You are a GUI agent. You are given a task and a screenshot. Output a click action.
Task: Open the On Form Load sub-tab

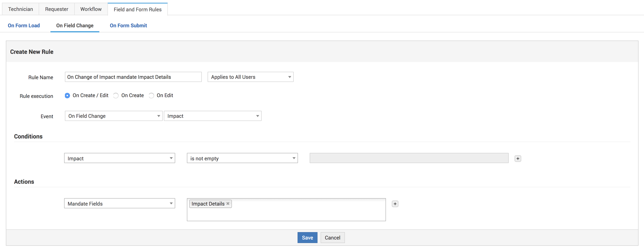pos(24,25)
